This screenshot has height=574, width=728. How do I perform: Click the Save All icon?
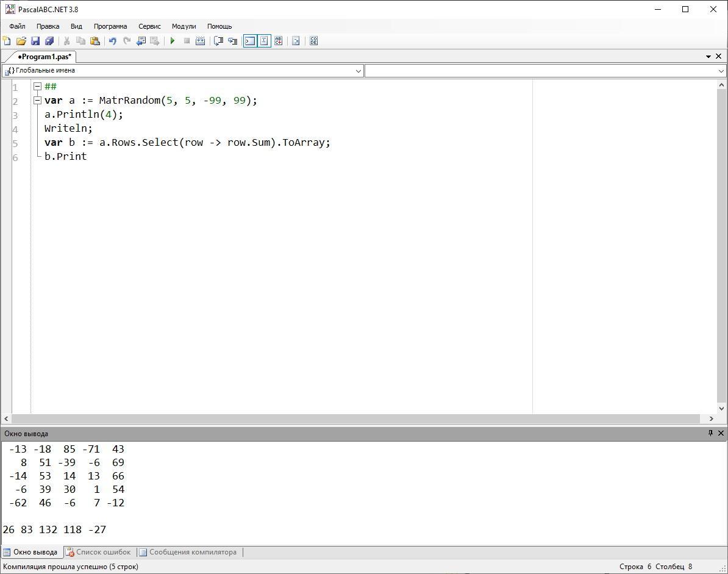coord(49,41)
